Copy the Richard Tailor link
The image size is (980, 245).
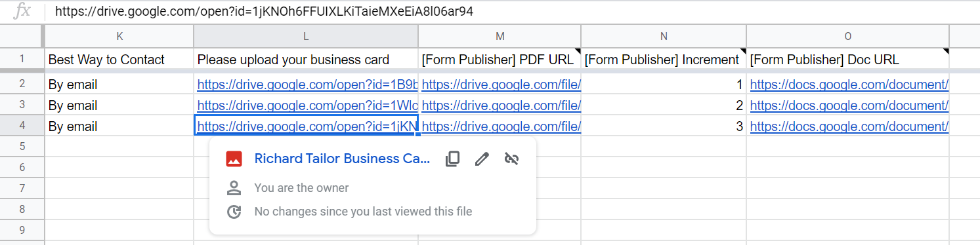pos(452,159)
